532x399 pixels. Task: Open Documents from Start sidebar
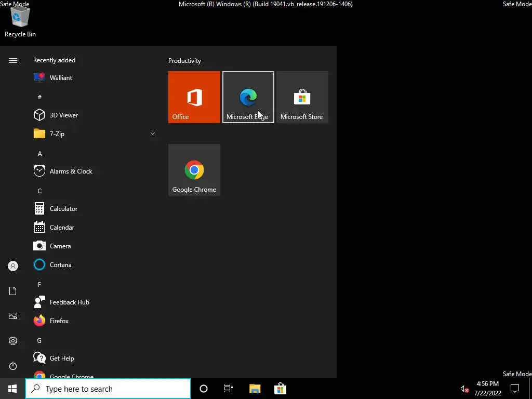(13, 291)
